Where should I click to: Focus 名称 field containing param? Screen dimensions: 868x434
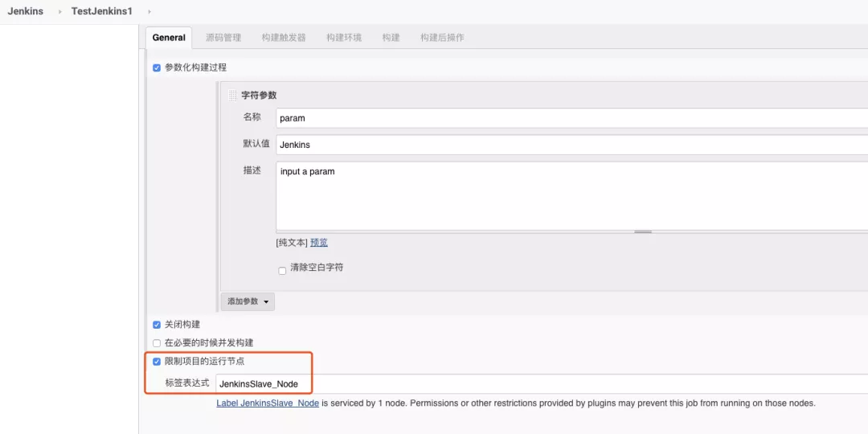(572, 118)
